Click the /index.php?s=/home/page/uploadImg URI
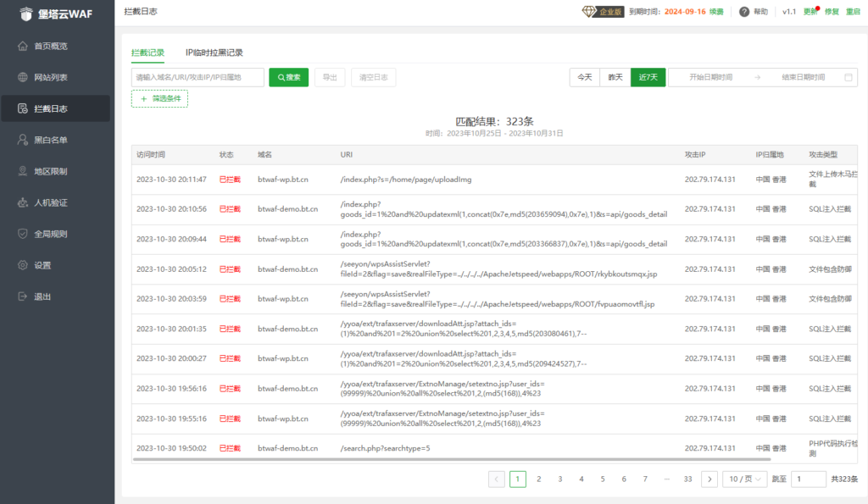 [x=406, y=180]
